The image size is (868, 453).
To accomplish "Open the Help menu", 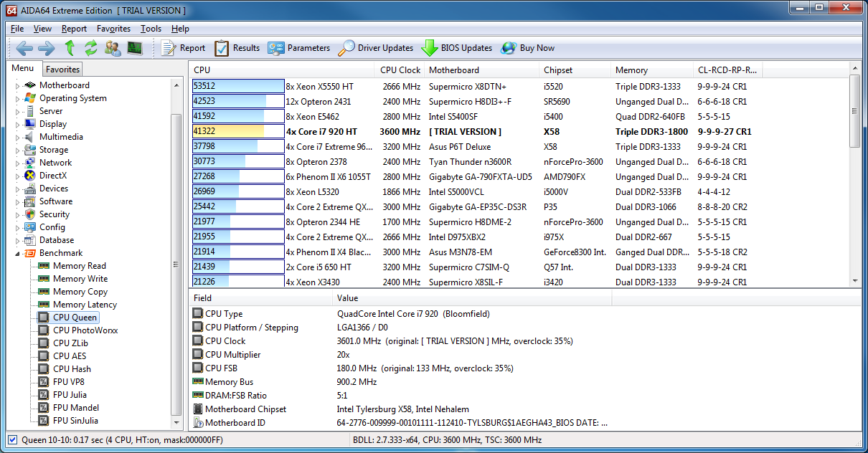I will (180, 29).
